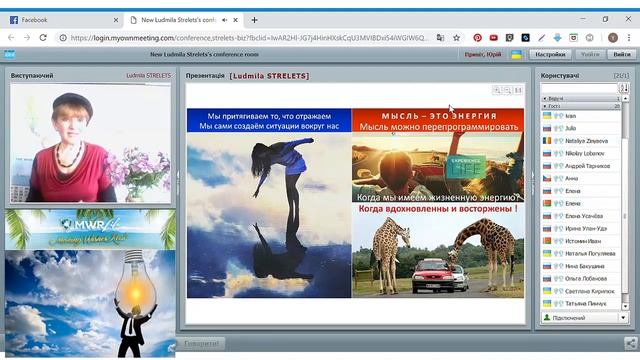Screen dimensions: 640x360
Task: Collapse the Гості group in users list
Action: [544, 106]
